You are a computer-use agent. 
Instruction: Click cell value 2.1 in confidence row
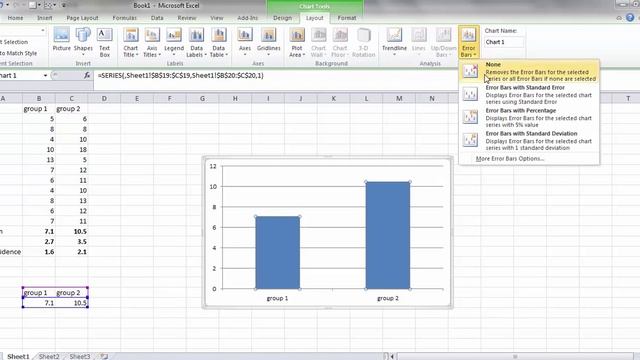coord(71,252)
